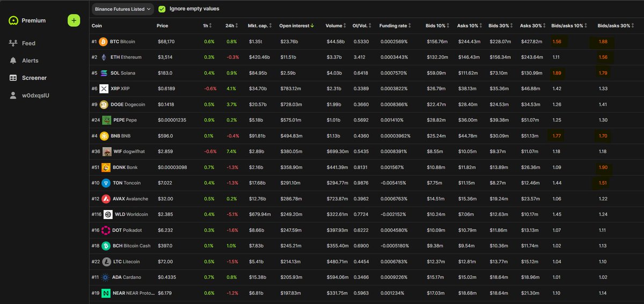This screenshot has width=644, height=304.
Task: Click the dogwifhat coin icon
Action: pos(107,151)
